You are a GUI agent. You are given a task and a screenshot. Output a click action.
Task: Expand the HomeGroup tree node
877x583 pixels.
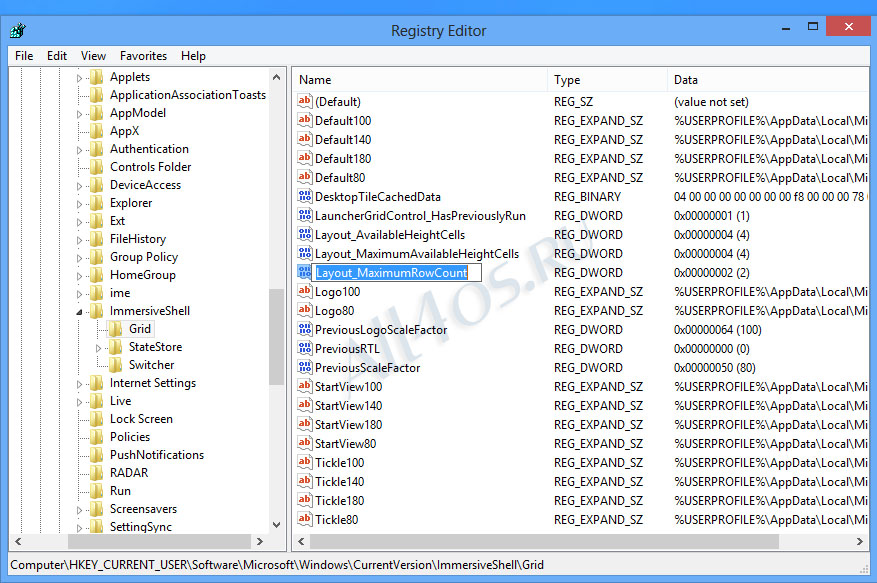(x=79, y=276)
